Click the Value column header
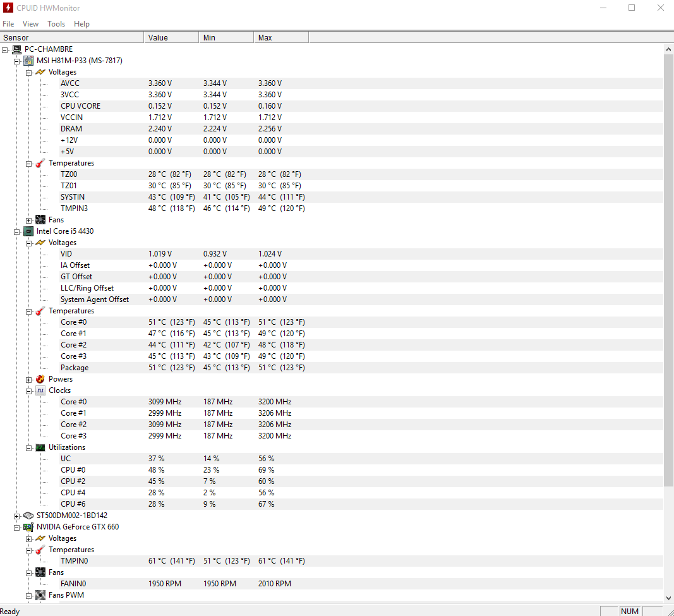The height and width of the screenshot is (616, 674). (172, 38)
